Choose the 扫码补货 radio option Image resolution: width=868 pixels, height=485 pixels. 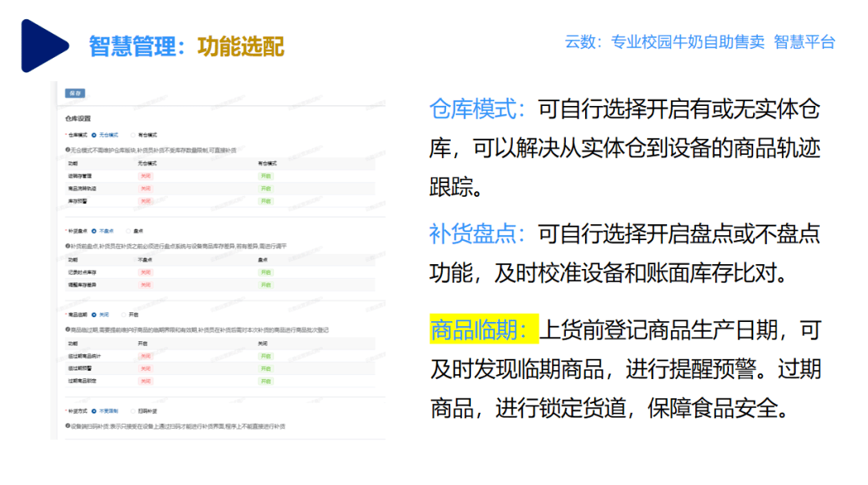point(133,410)
